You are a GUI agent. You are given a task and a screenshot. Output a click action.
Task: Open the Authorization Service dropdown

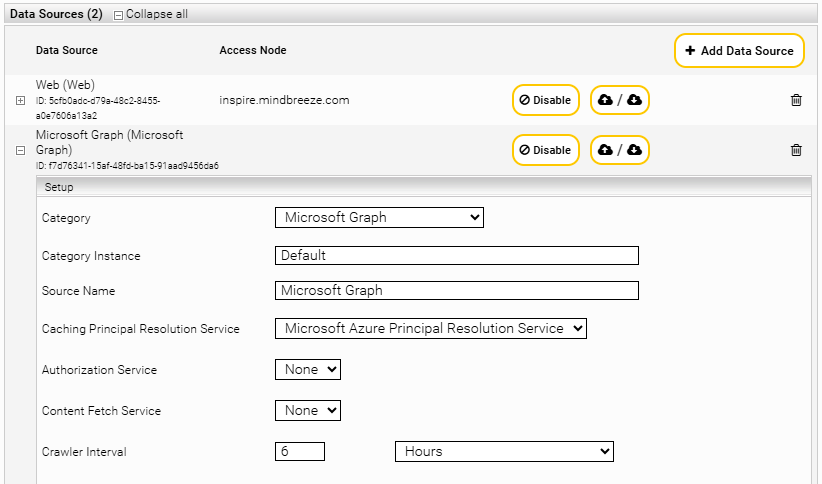[308, 369]
